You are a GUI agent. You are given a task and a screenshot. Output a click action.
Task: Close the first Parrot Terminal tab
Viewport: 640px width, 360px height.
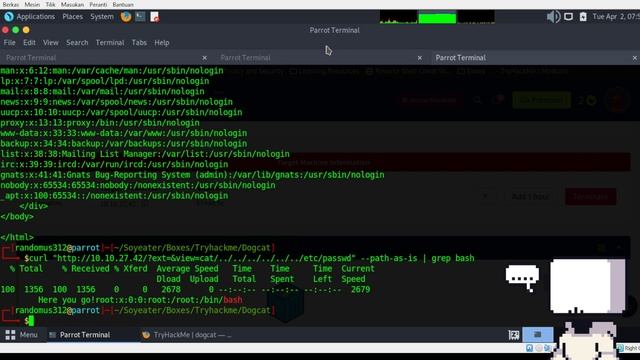tap(204, 58)
